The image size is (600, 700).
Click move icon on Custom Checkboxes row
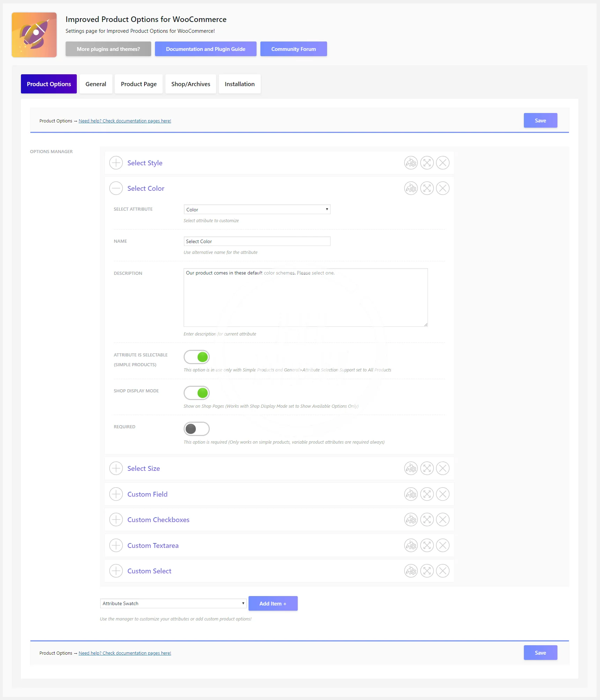click(427, 520)
